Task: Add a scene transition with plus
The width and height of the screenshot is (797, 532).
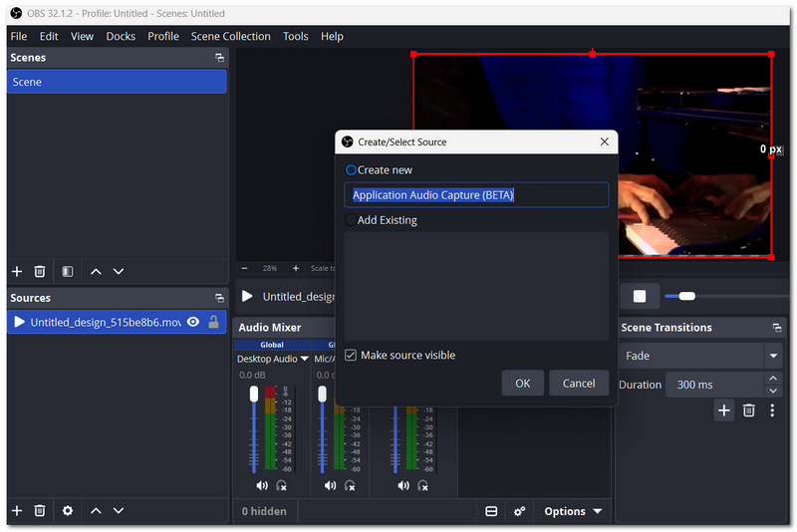Action: coord(724,410)
